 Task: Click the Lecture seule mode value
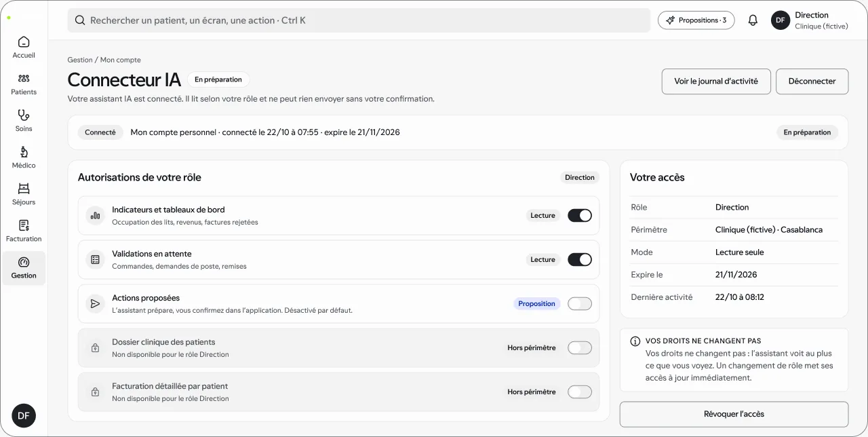pos(739,252)
